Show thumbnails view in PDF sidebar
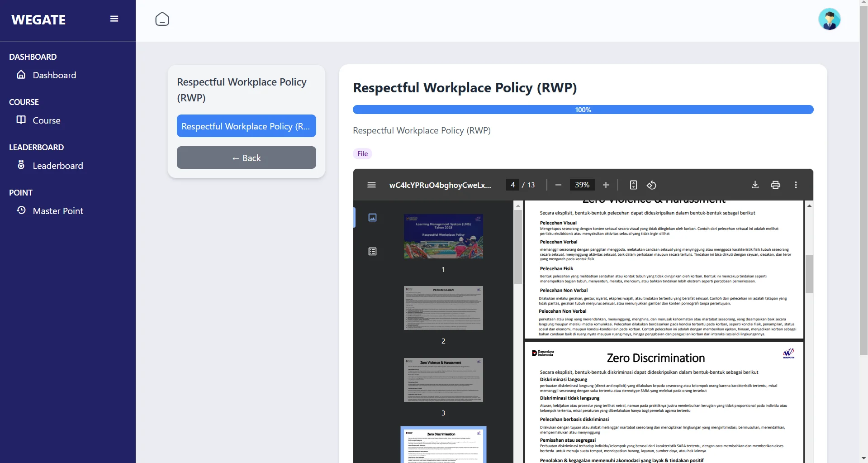Image resolution: width=868 pixels, height=463 pixels. click(372, 218)
